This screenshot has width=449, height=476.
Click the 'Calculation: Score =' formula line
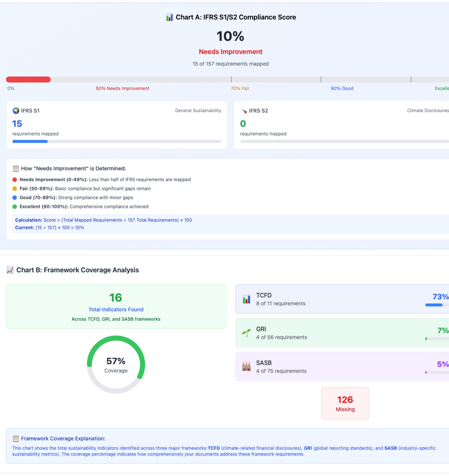103,220
